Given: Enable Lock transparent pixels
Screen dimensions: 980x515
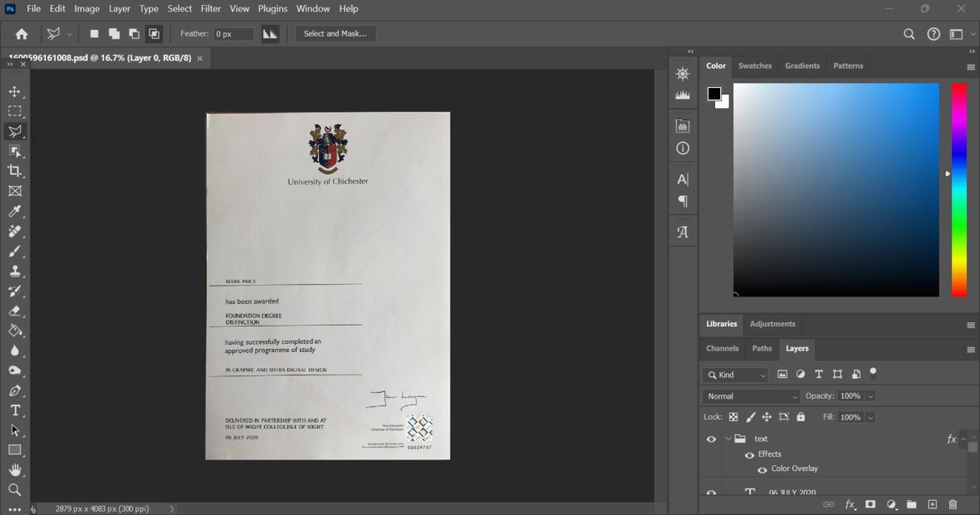Looking at the screenshot, I should click(732, 416).
